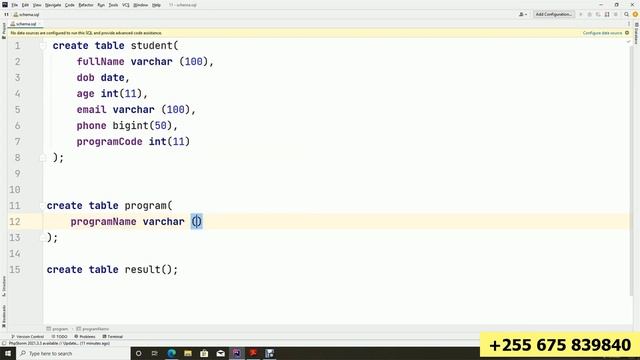Open red app icon in taskbar
This screenshot has height=360, width=640.
click(253, 353)
